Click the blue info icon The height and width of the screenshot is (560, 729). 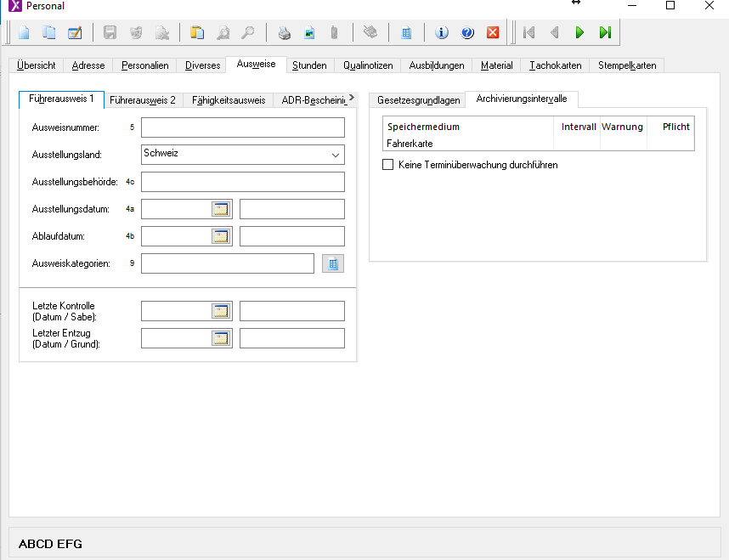pyautogui.click(x=441, y=33)
